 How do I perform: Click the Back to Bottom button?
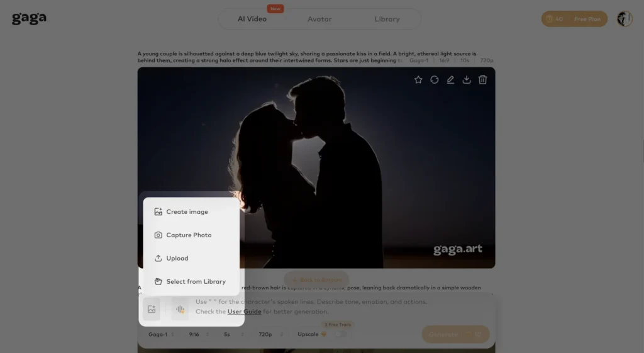[316, 280]
